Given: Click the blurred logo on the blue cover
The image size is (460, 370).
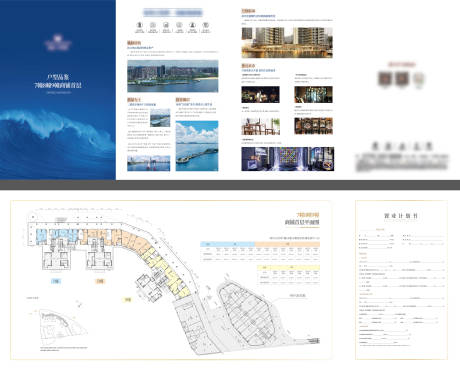Looking at the screenshot, I should pos(58,42).
